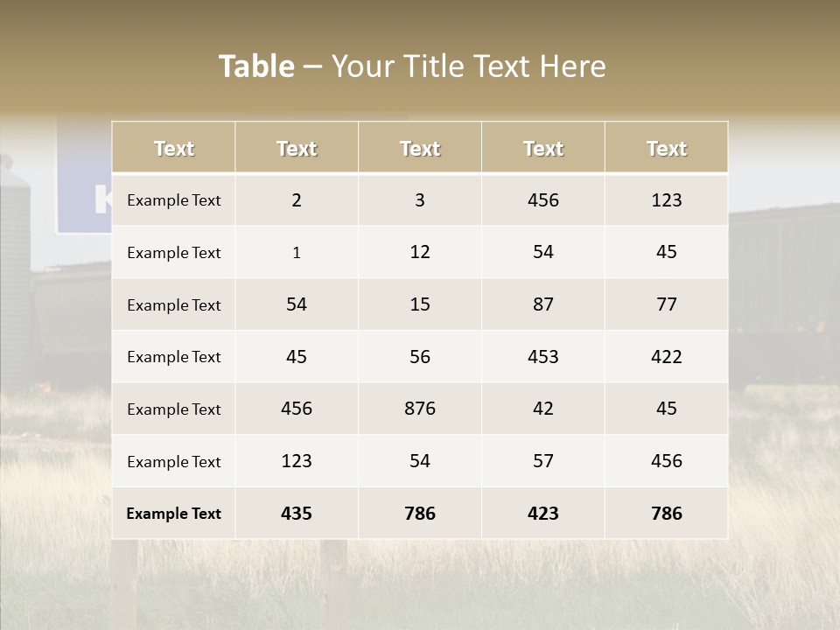Click the cell containing 42
The height and width of the screenshot is (630, 840).
click(543, 409)
